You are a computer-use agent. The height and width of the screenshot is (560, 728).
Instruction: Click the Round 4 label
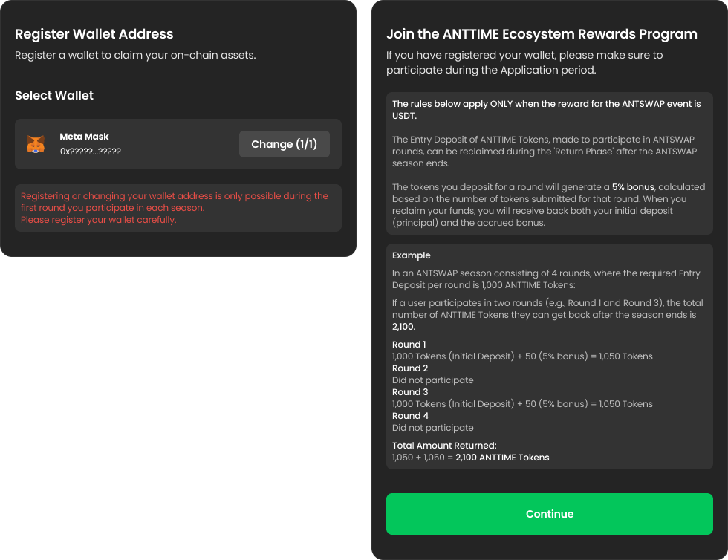tap(409, 416)
